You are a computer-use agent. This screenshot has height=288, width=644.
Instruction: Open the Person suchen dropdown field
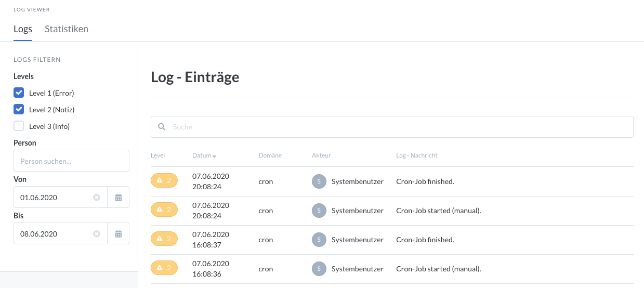(71, 161)
